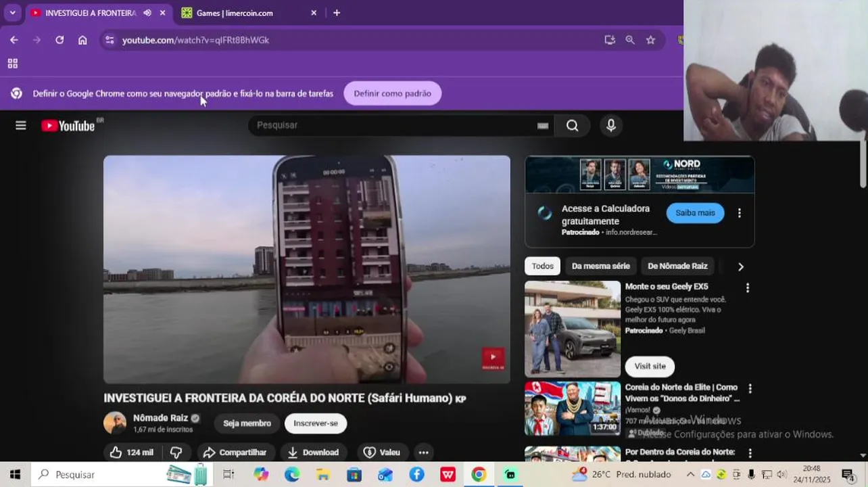Open the apps grid in bookmarks bar
Viewport: 868px width, 487px height.
[x=12, y=64]
